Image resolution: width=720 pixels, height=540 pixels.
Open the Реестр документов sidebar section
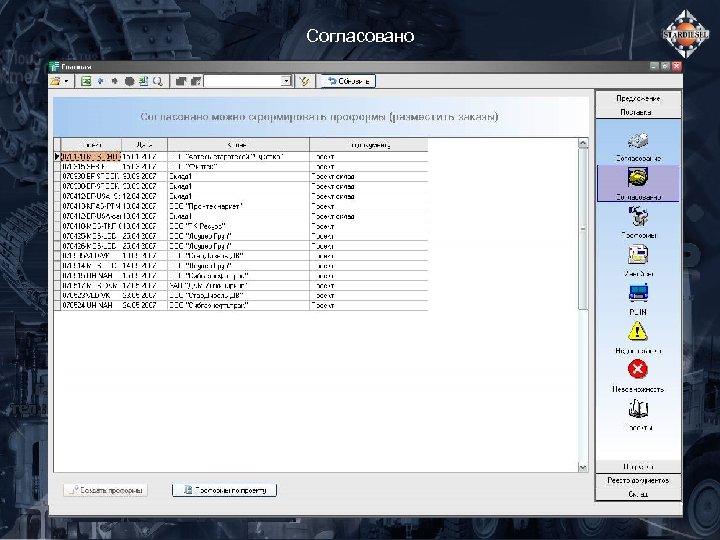[x=638, y=480]
